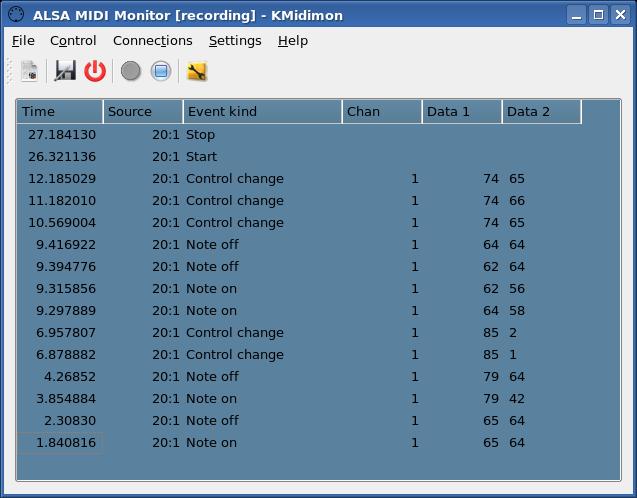Click Note on text in 3.854884 row

point(211,398)
